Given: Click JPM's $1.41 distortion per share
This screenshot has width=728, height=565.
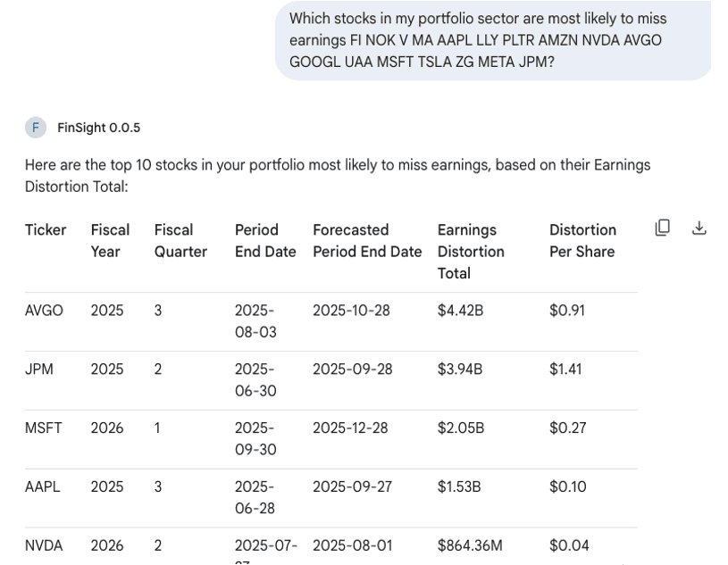Looking at the screenshot, I should [565, 370].
